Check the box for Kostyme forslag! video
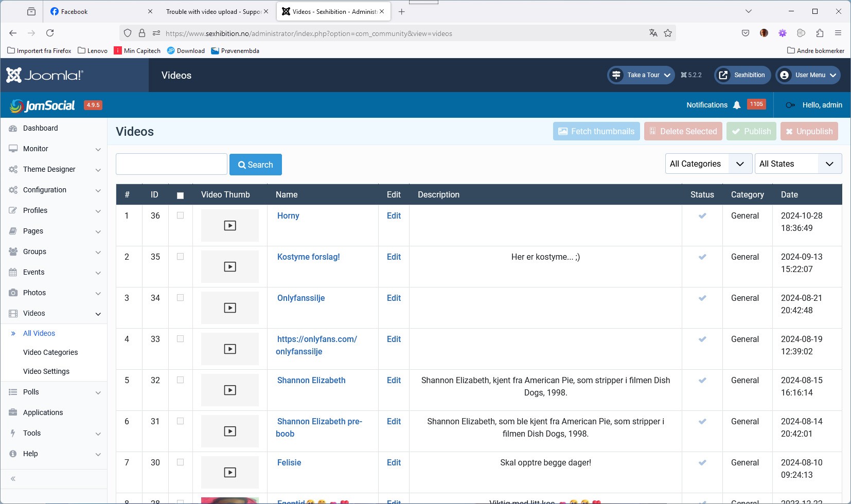Screen dimensions: 851x504 180,257
